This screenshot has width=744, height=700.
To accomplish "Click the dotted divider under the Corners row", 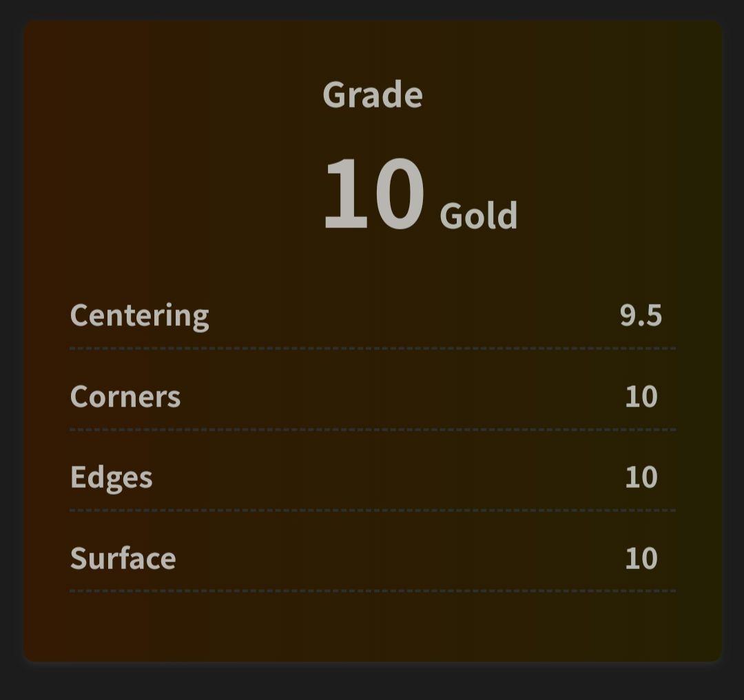I will (x=372, y=429).
